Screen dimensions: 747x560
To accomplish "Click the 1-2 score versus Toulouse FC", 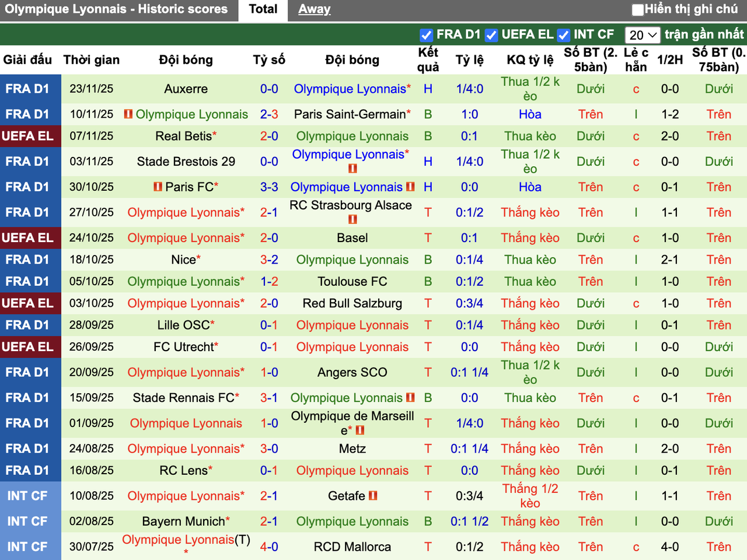I will pyautogui.click(x=269, y=282).
